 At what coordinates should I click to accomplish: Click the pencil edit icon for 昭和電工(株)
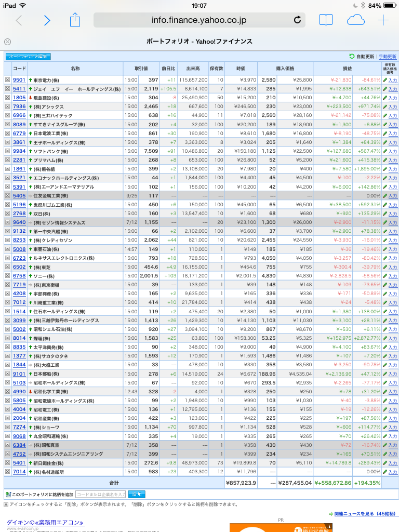(x=385, y=409)
